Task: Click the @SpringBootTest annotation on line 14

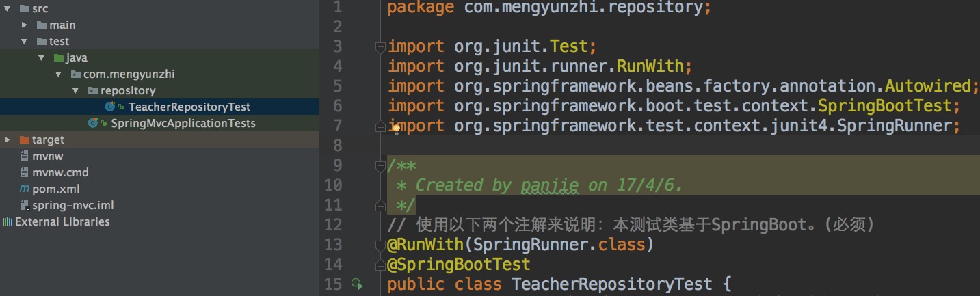Action: click(x=459, y=264)
